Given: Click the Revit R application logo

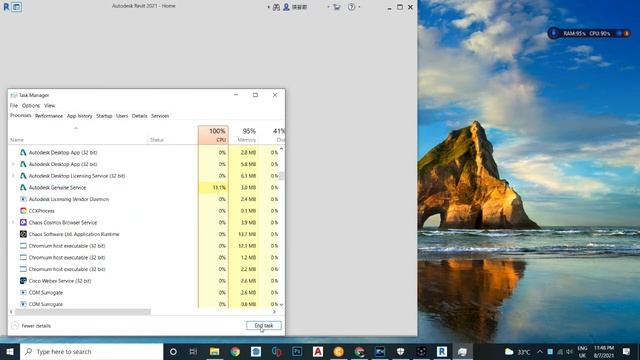Looking at the screenshot, I should [6, 7].
